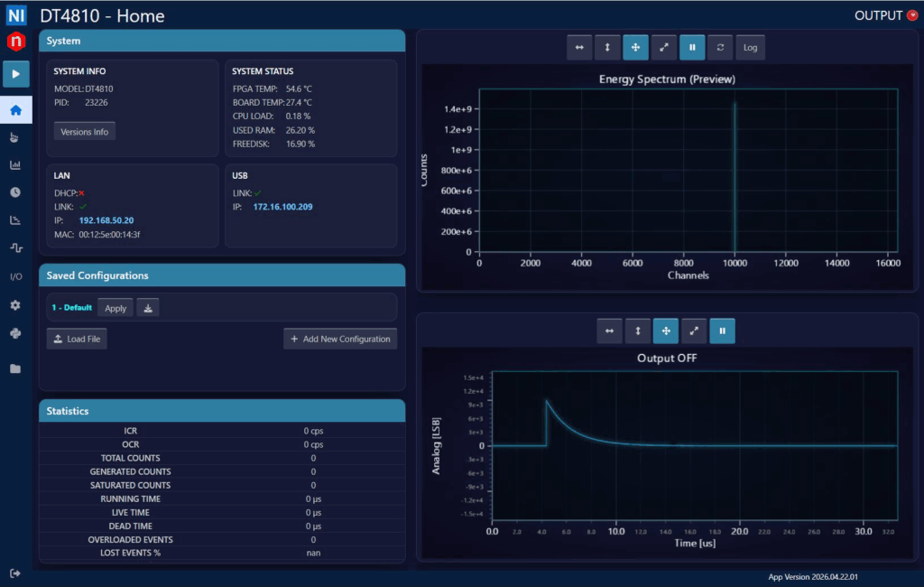Apply the 1 - Default configuration
The height and width of the screenshot is (587, 924).
point(115,308)
